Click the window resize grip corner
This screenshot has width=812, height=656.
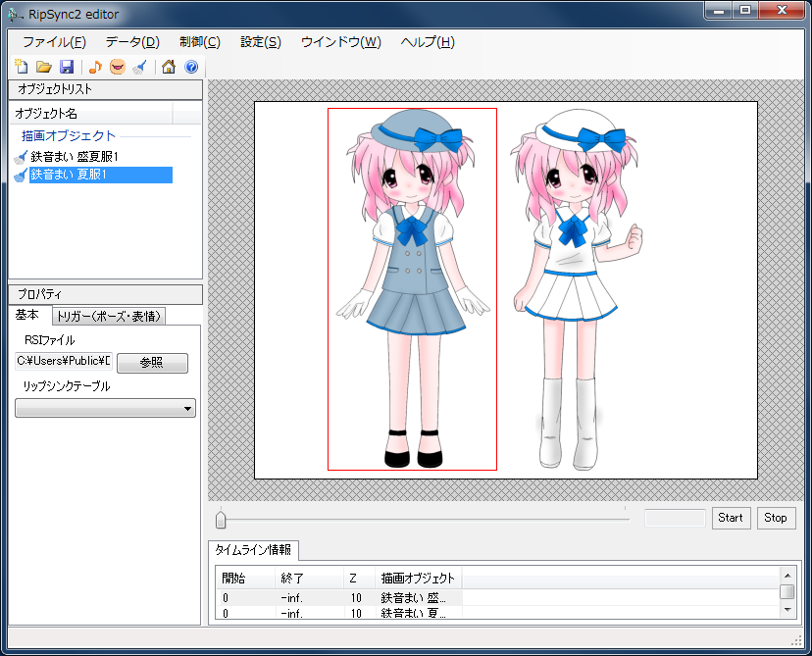pos(797,641)
